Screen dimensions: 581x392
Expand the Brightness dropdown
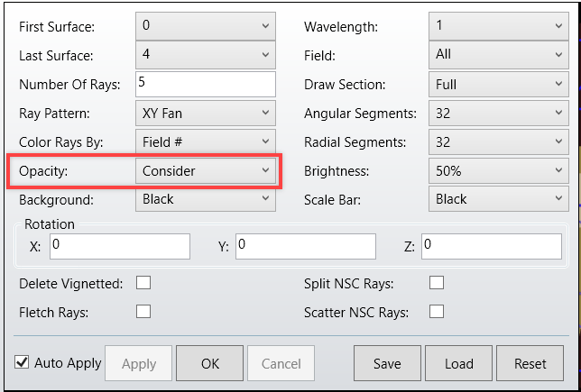(498, 170)
